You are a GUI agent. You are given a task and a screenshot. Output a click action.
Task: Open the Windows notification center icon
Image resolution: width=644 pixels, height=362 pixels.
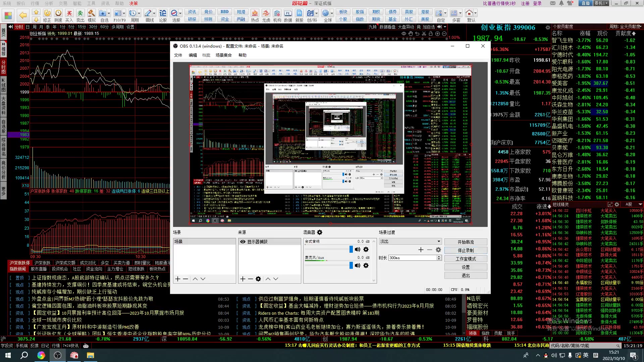633,355
